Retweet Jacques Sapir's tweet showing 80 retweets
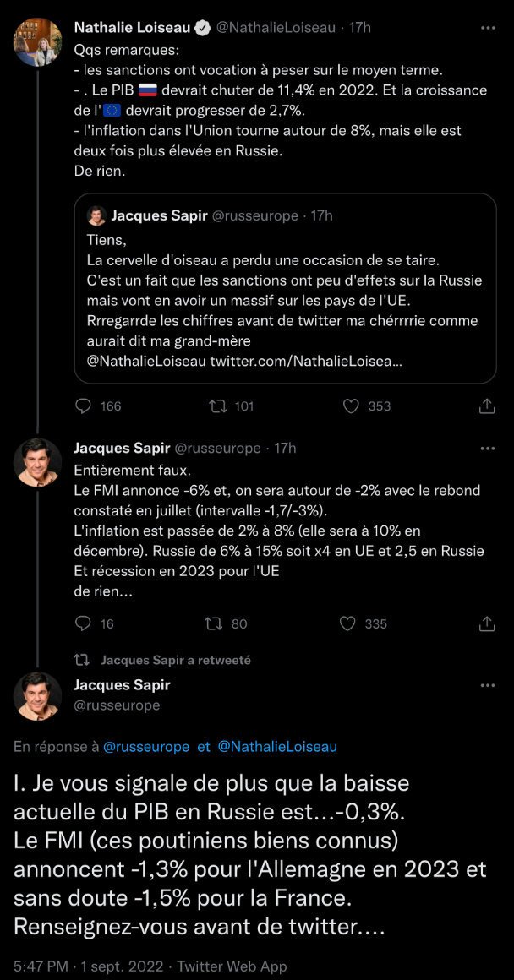Image resolution: width=514 pixels, height=980 pixels. point(215,623)
